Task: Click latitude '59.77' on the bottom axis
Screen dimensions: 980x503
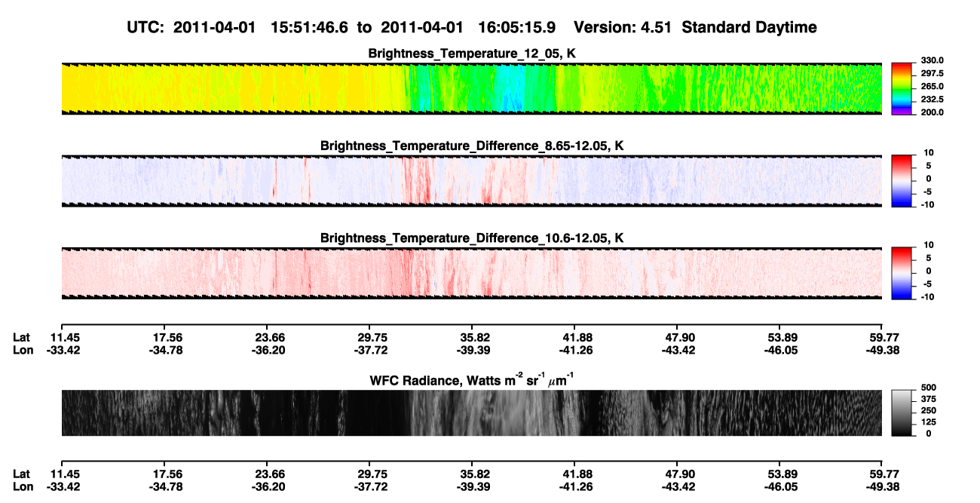Action: 883,474
